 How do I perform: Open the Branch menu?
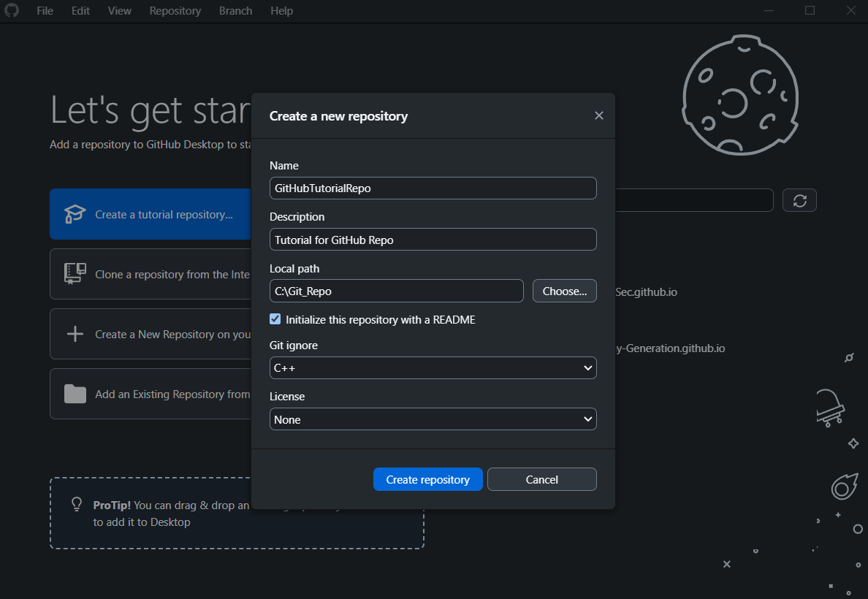[x=235, y=10]
